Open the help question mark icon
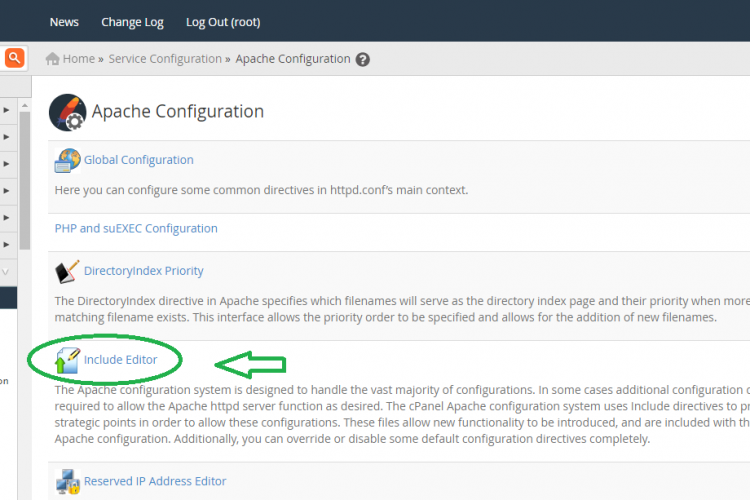This screenshot has width=750, height=500. click(x=363, y=59)
